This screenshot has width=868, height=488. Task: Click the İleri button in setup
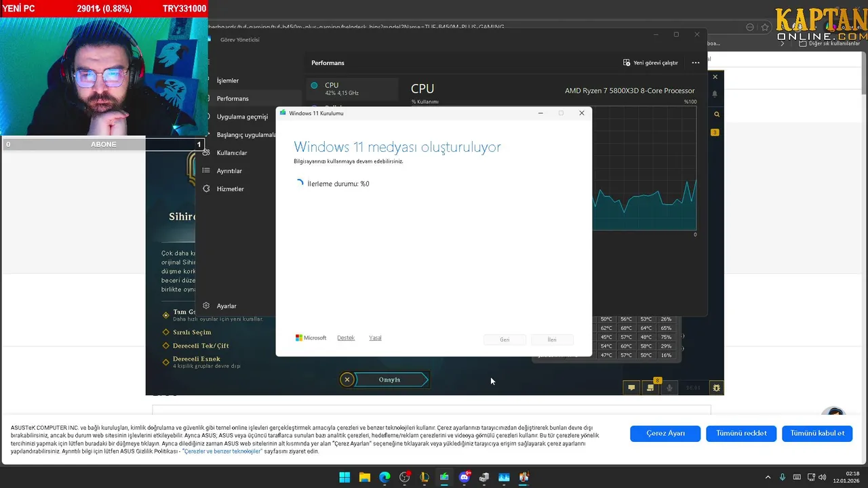(x=552, y=340)
